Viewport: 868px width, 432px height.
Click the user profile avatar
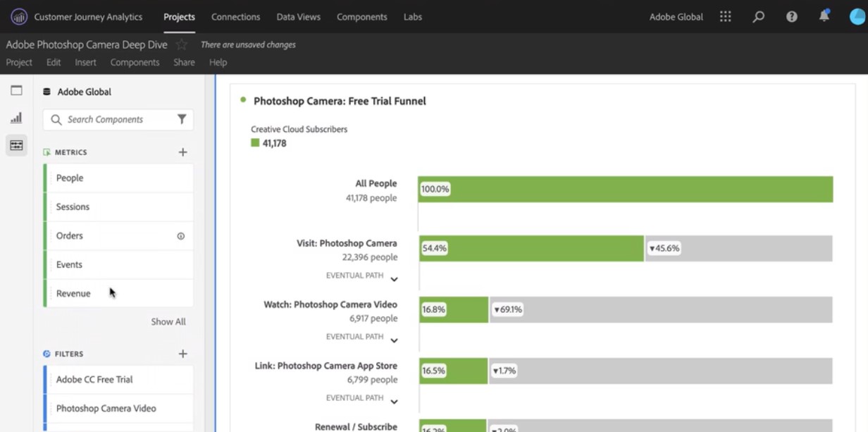click(x=857, y=16)
